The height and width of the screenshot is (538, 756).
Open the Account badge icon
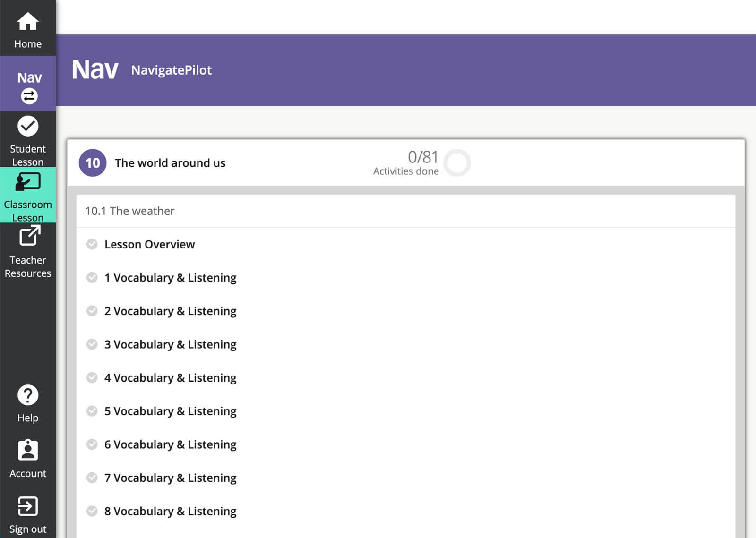tap(27, 450)
